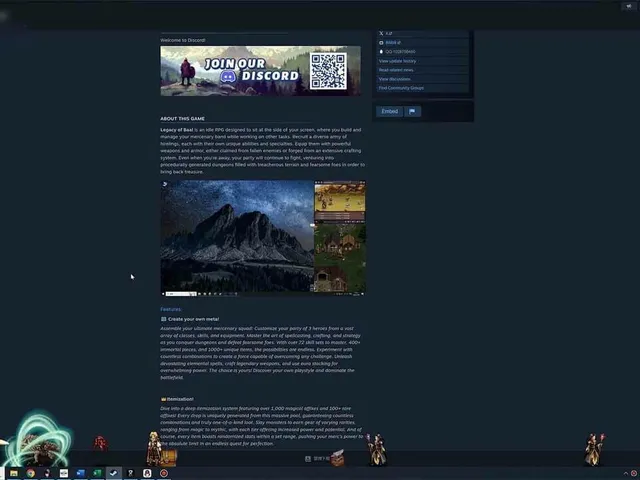Open Find Community Groups link
The height and width of the screenshot is (480, 640).
click(x=401, y=88)
